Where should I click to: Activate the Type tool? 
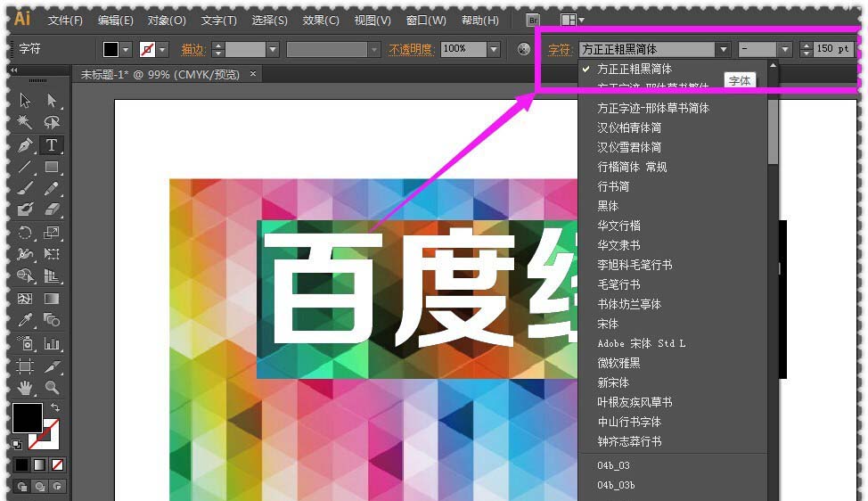(x=52, y=145)
